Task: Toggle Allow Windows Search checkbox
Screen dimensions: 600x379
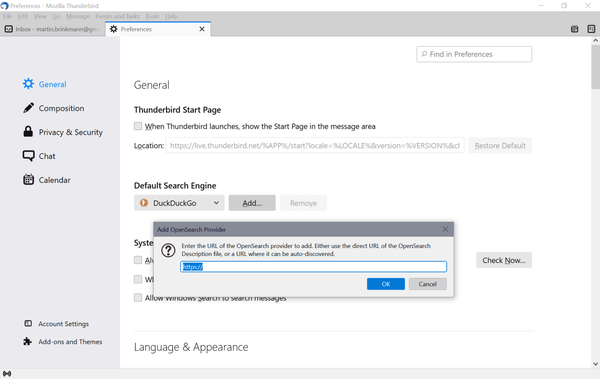Action: click(138, 297)
